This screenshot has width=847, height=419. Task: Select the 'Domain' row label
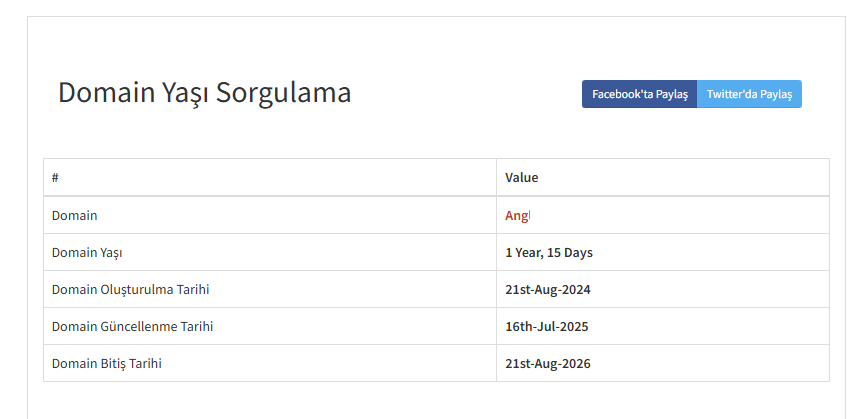coord(75,215)
